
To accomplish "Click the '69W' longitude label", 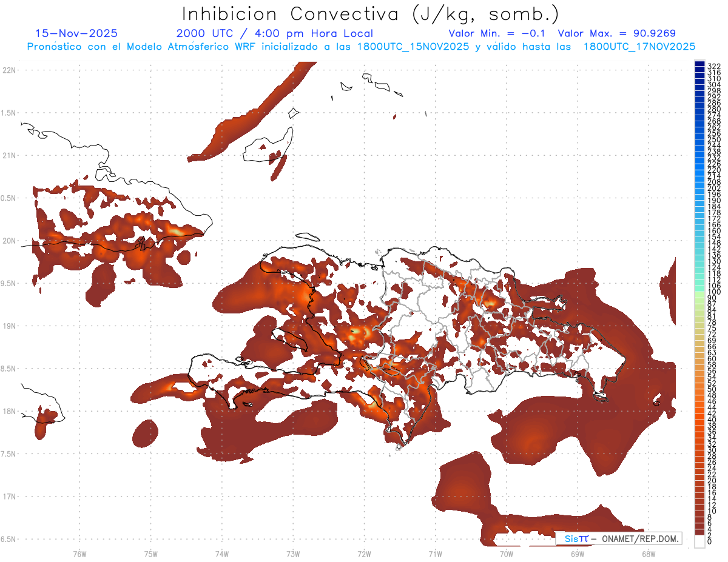I will pyautogui.click(x=578, y=554).
